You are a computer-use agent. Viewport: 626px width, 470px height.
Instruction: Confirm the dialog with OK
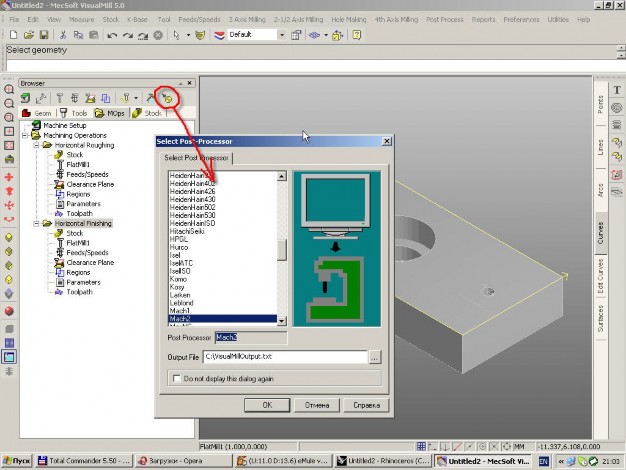267,405
